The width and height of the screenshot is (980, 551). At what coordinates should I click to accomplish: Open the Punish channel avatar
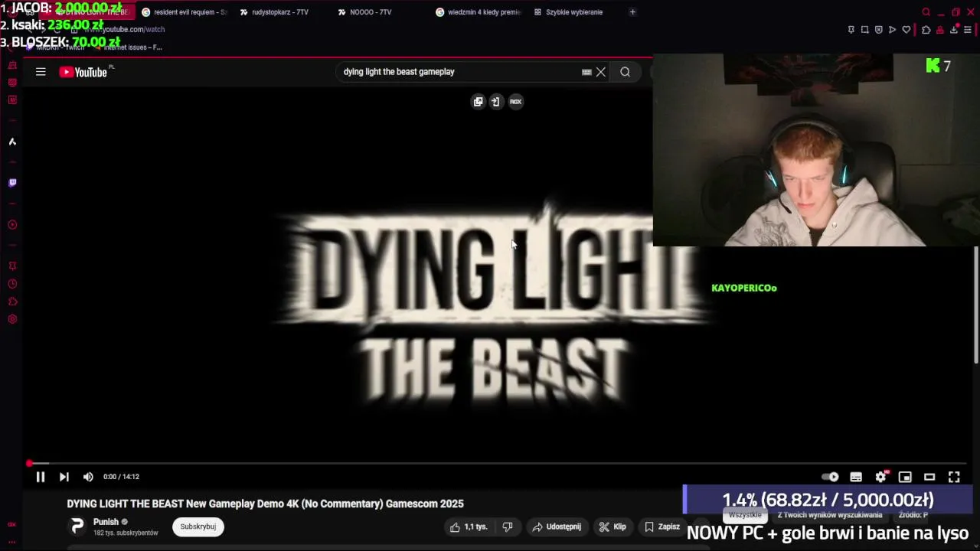[77, 527]
